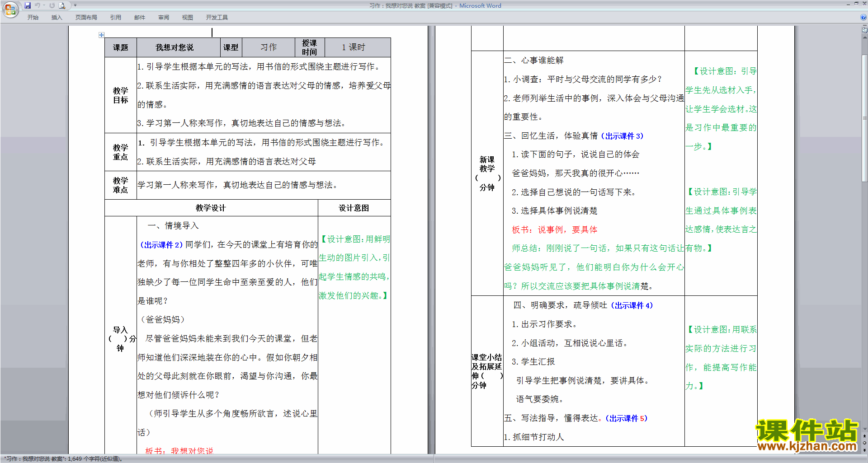Click the line 学习第一人称来写作 in 教学难点 row
This screenshot has width=868, height=463.
click(238, 185)
